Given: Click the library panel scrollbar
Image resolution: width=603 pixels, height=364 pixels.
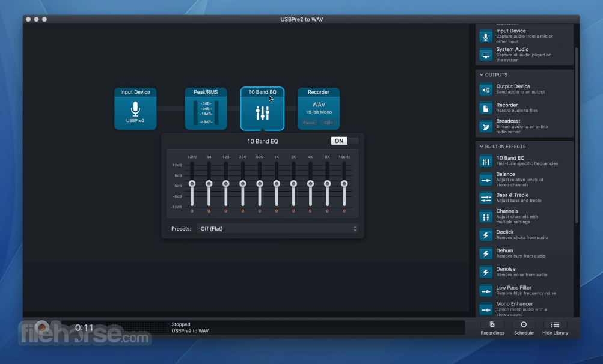Looking at the screenshot, I should tap(577, 135).
